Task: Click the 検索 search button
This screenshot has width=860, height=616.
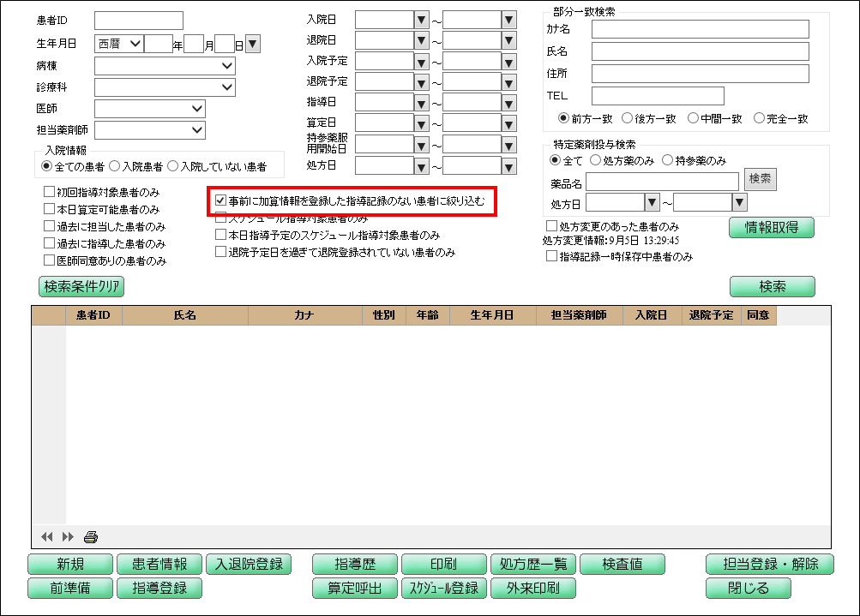Action: tap(771, 286)
